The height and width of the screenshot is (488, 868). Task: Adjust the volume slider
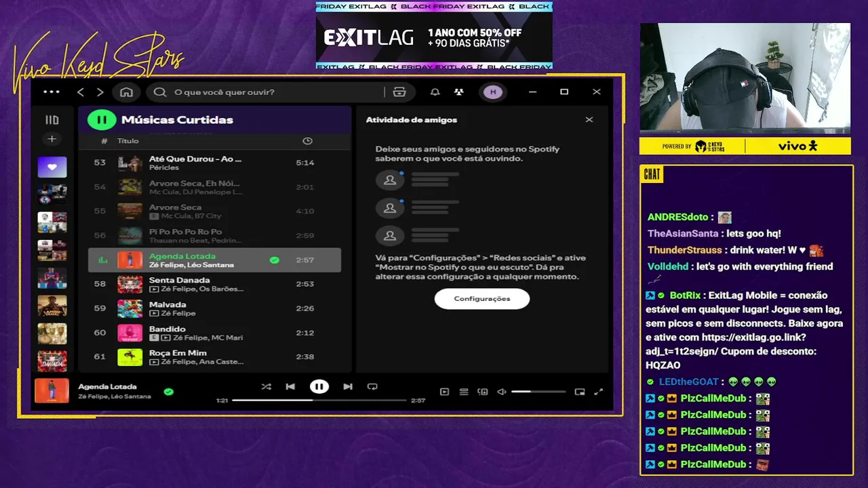click(x=538, y=392)
